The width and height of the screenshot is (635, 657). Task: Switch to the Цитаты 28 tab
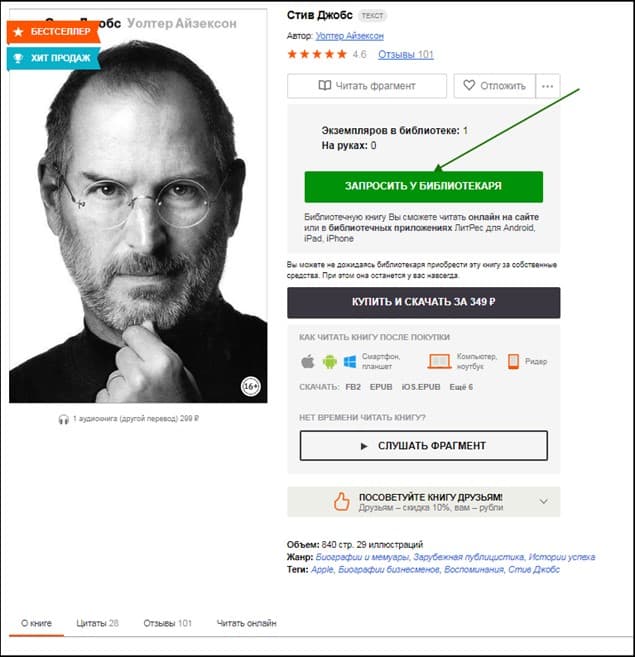97,623
